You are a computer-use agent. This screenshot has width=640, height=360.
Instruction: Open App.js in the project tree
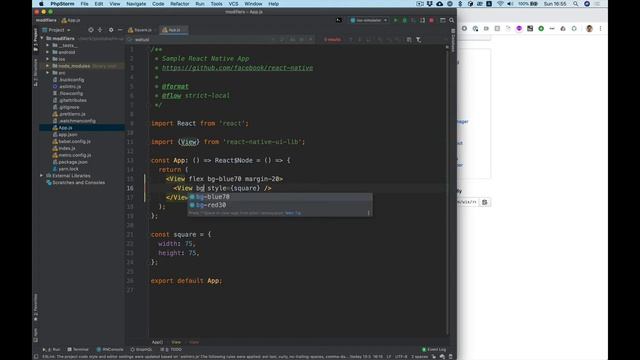[65, 128]
